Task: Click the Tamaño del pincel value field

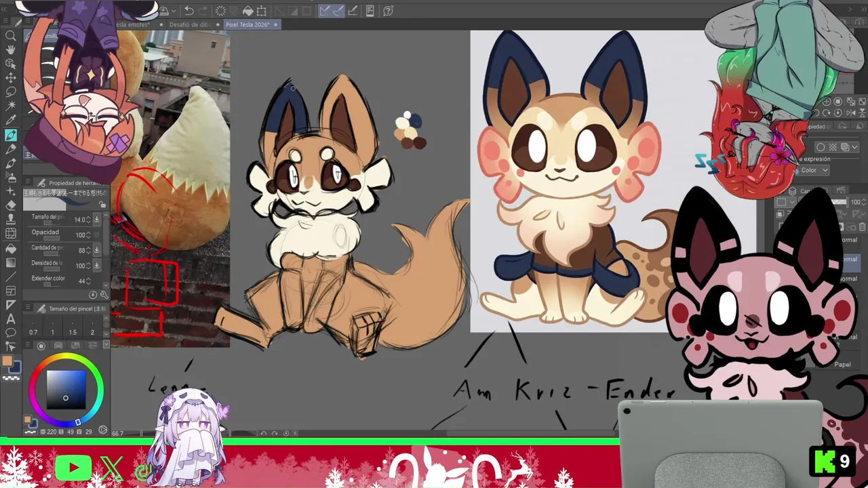Action: click(81, 220)
